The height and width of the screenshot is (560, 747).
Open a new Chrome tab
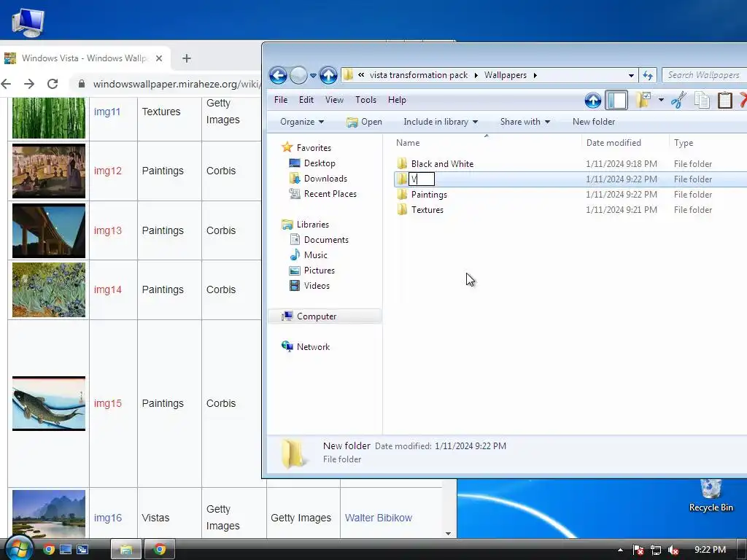click(187, 58)
